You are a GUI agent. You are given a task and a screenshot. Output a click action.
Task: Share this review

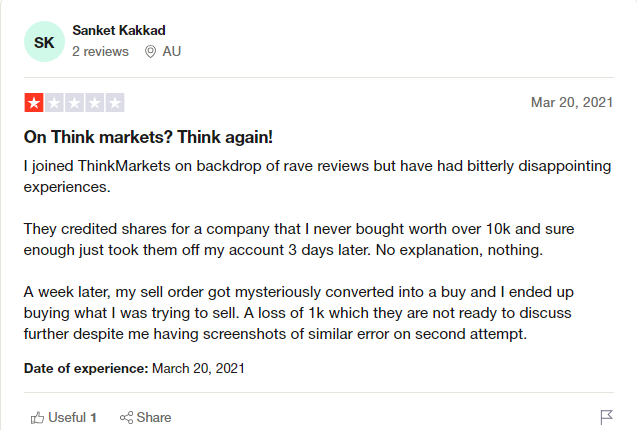[145, 417]
